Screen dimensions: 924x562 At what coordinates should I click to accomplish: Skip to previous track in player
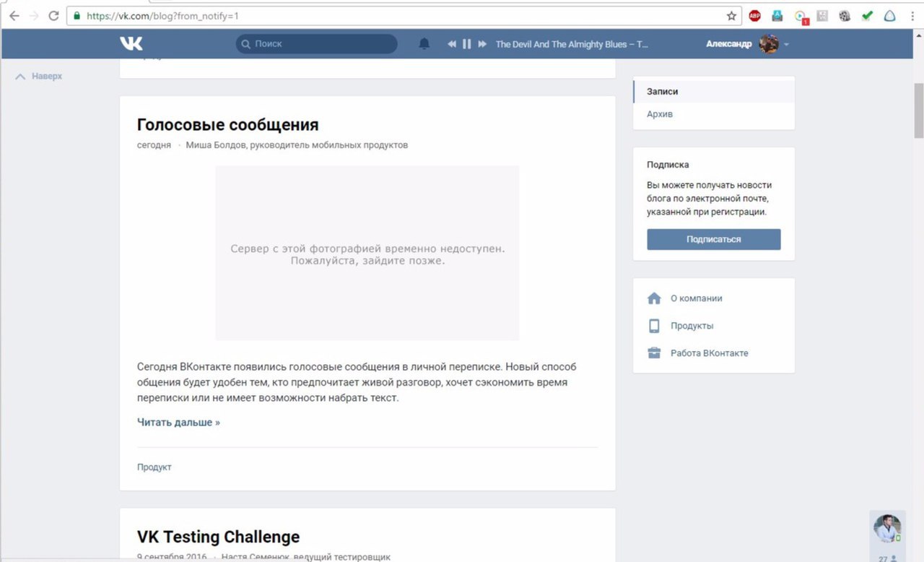452,44
